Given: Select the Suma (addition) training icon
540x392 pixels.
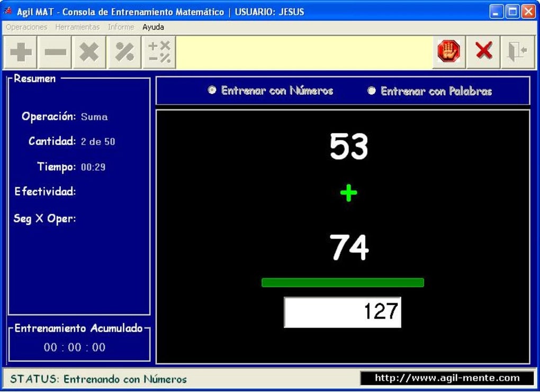Looking at the screenshot, I should [20, 51].
